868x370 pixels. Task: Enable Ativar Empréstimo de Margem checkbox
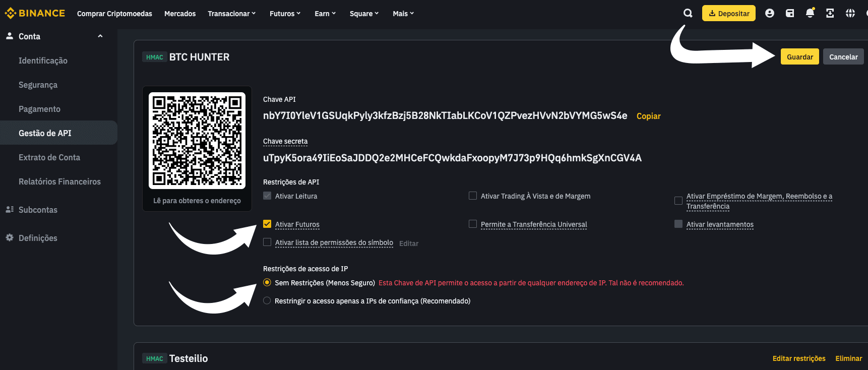[678, 201]
